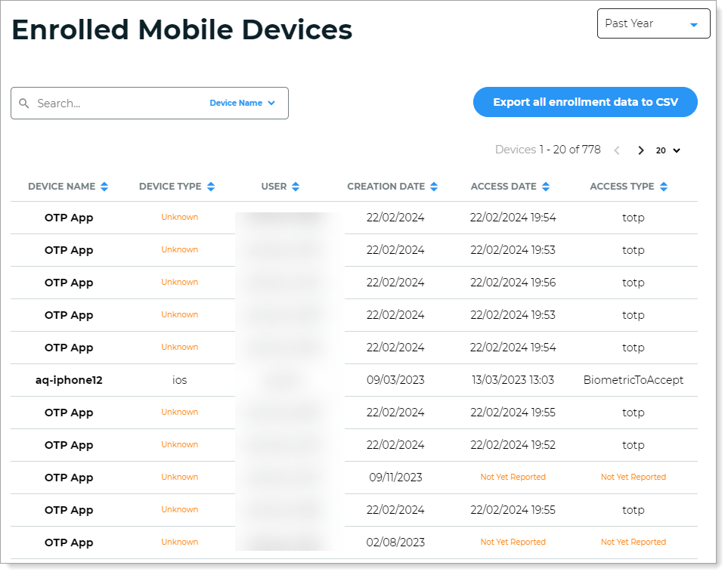Sort by Creation Date using its sort icon
This screenshot has width=728, height=575.
coord(434,186)
